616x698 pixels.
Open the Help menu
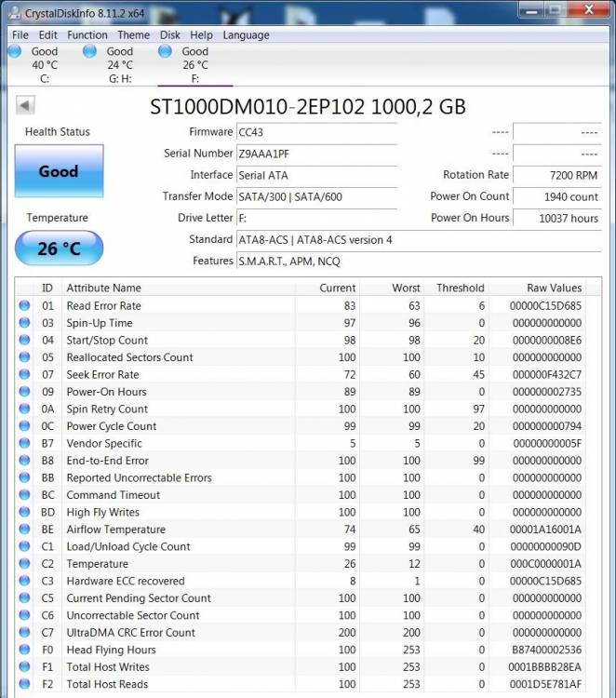coord(201,35)
